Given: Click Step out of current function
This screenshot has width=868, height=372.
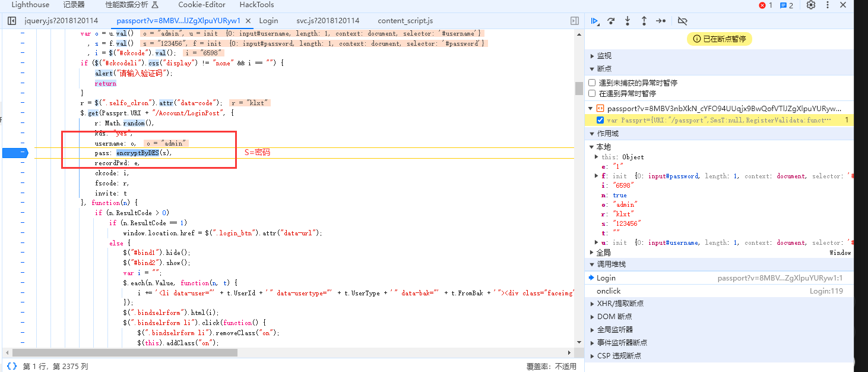Looking at the screenshot, I should (x=644, y=21).
